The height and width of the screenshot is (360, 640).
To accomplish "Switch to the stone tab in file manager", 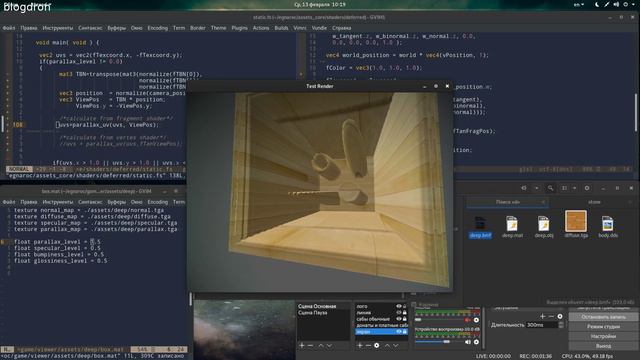I will (x=594, y=202).
